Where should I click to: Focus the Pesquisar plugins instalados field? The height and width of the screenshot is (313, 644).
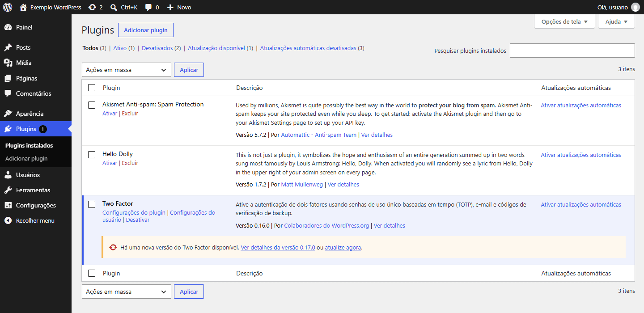click(572, 51)
